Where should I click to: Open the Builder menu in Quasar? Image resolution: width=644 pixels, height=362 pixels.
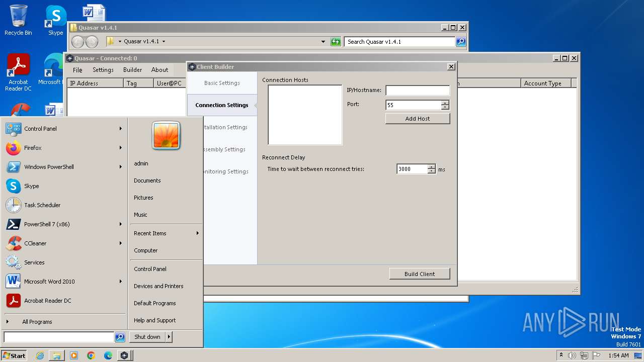click(133, 70)
